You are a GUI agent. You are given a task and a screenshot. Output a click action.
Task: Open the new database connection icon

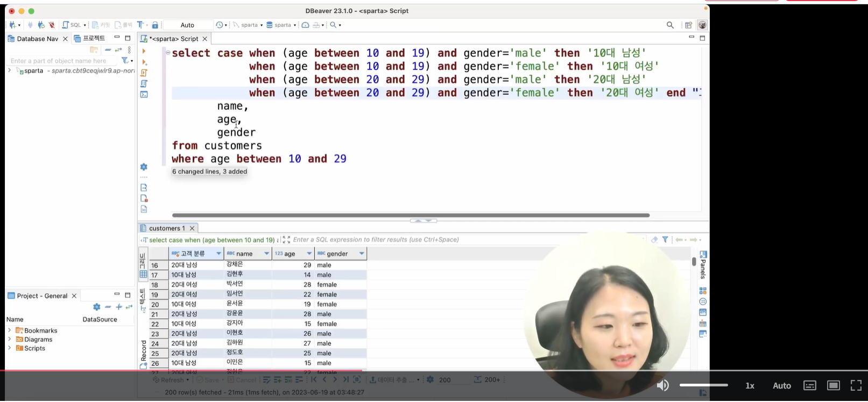point(12,25)
